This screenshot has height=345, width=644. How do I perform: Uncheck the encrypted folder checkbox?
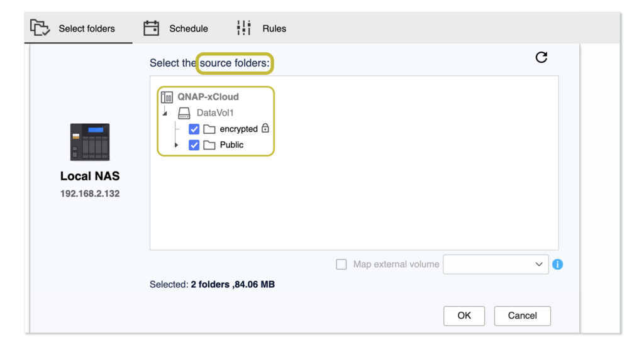tap(194, 129)
